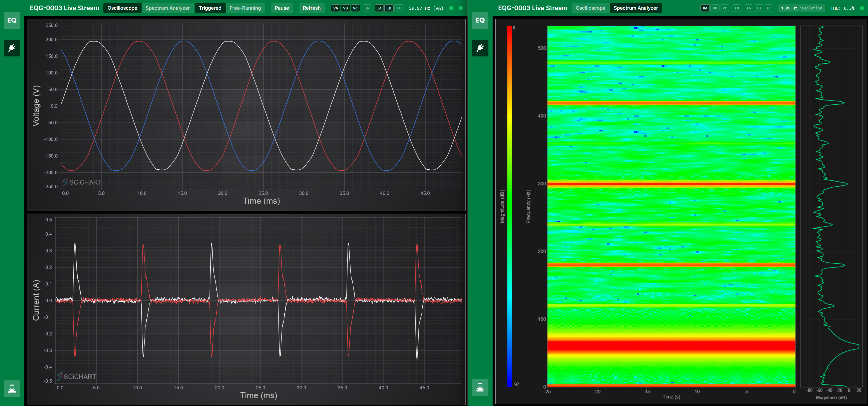Screen dimensions: 868x406
Task: Open EQ logo in the spectrum analyzer window
Action: click(x=480, y=20)
